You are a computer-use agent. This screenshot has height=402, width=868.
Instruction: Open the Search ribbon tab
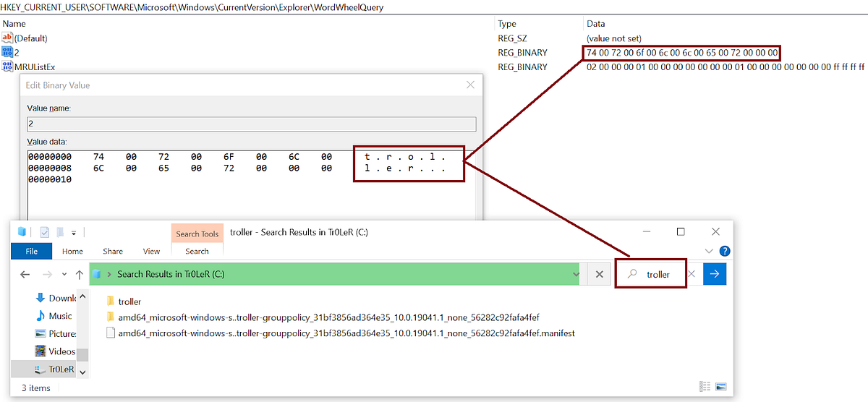pyautogui.click(x=197, y=251)
